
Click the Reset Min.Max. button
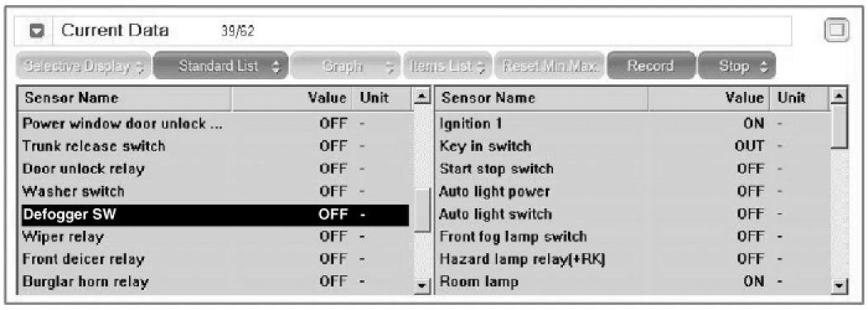pyautogui.click(x=551, y=66)
